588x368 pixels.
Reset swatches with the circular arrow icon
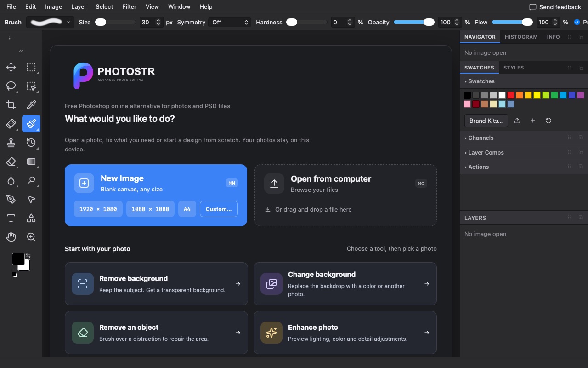point(548,121)
